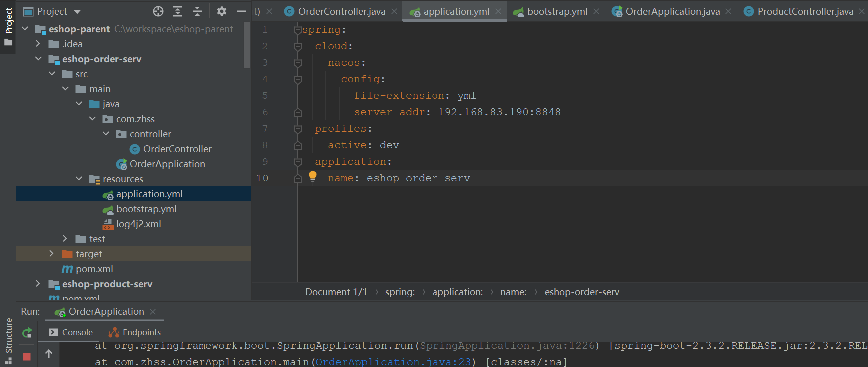
Task: Click the file-extension yml value
Action: point(466,96)
